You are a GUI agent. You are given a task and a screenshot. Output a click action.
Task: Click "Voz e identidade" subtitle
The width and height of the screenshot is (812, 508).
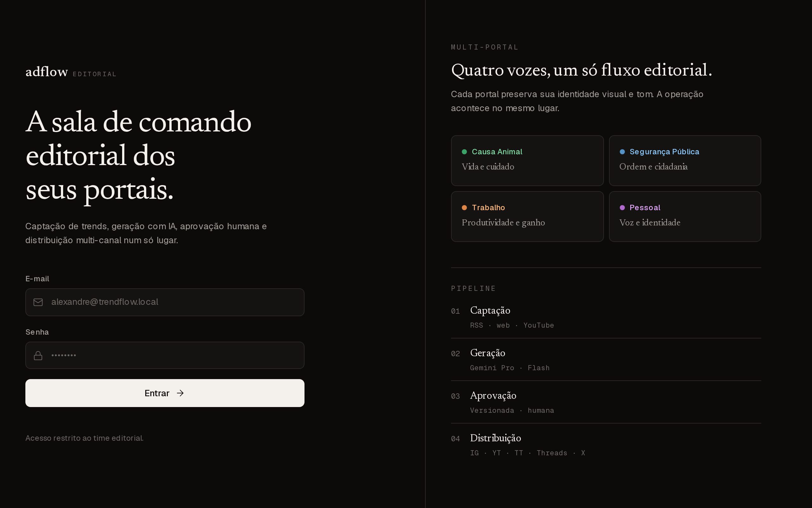point(650,223)
